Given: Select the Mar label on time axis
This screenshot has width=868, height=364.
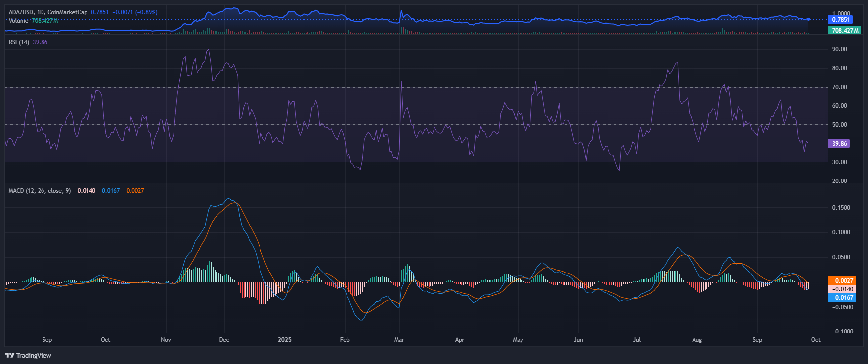Looking at the screenshot, I should click(399, 340).
